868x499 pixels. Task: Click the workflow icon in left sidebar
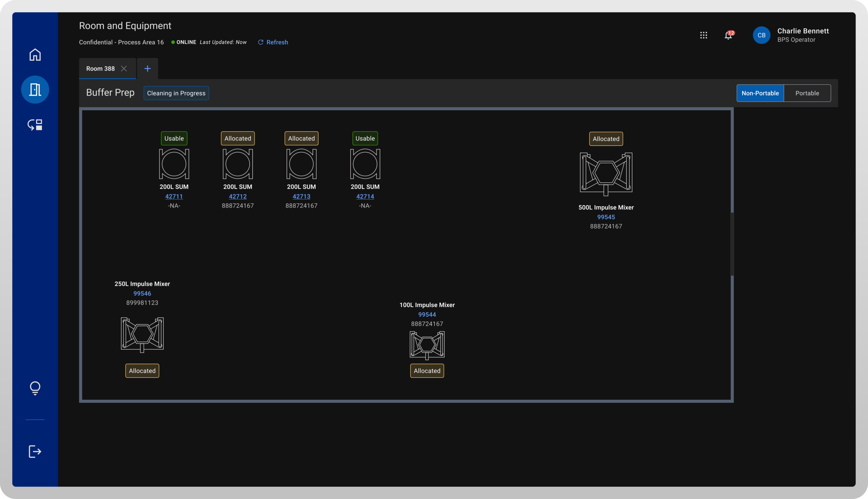pos(35,125)
